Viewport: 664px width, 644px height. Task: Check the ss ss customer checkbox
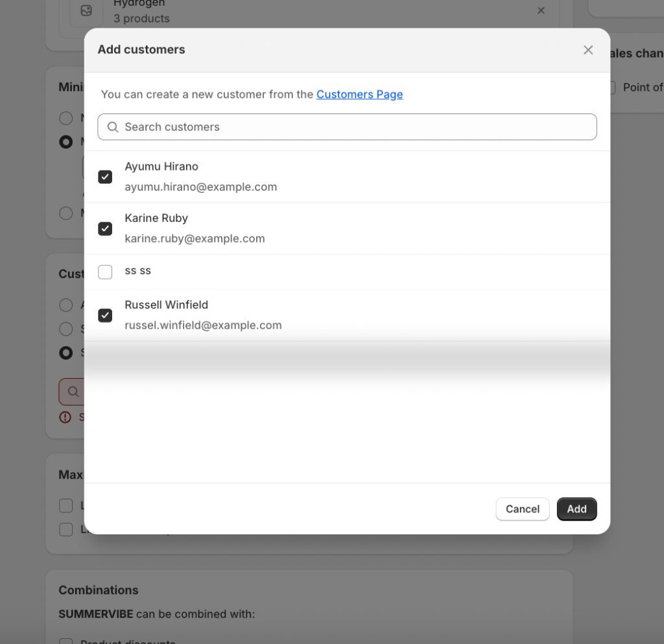pos(105,272)
